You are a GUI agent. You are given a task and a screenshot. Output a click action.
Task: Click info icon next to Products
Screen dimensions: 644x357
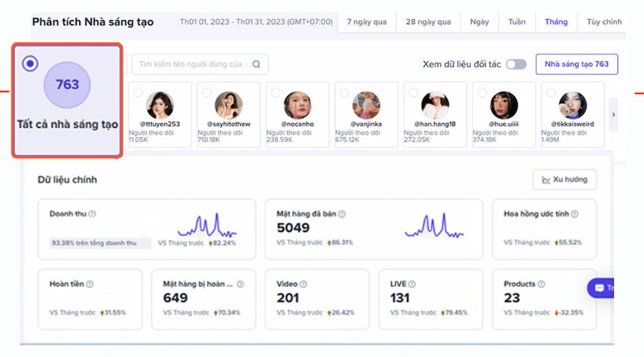542,284
